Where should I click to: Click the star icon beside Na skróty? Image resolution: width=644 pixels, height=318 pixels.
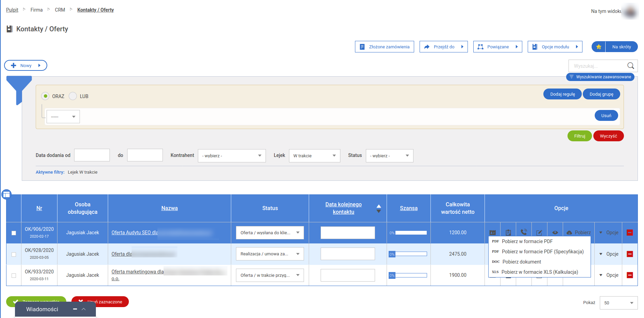pyautogui.click(x=599, y=47)
